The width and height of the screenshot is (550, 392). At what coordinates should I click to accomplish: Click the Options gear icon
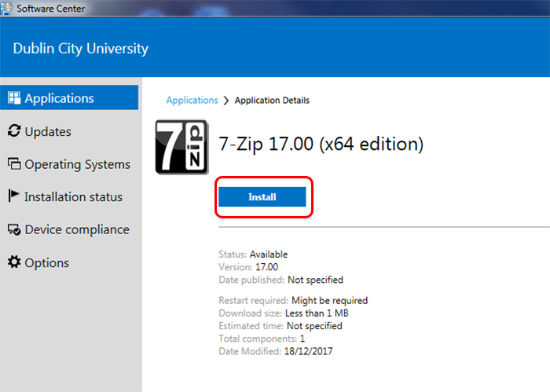pyautogui.click(x=14, y=262)
